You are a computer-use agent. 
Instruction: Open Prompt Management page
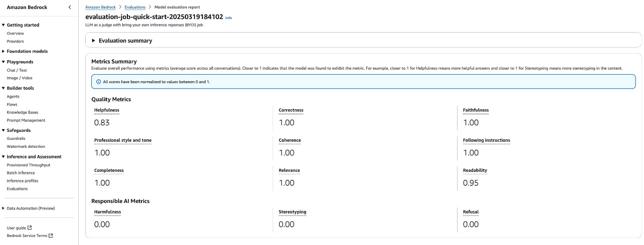pos(26,120)
